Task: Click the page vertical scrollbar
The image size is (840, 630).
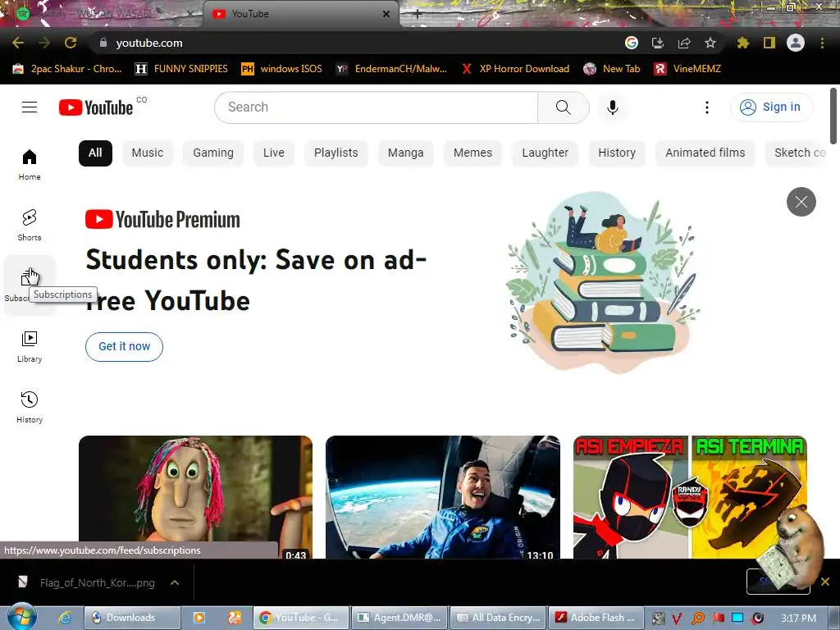Action: [833, 116]
